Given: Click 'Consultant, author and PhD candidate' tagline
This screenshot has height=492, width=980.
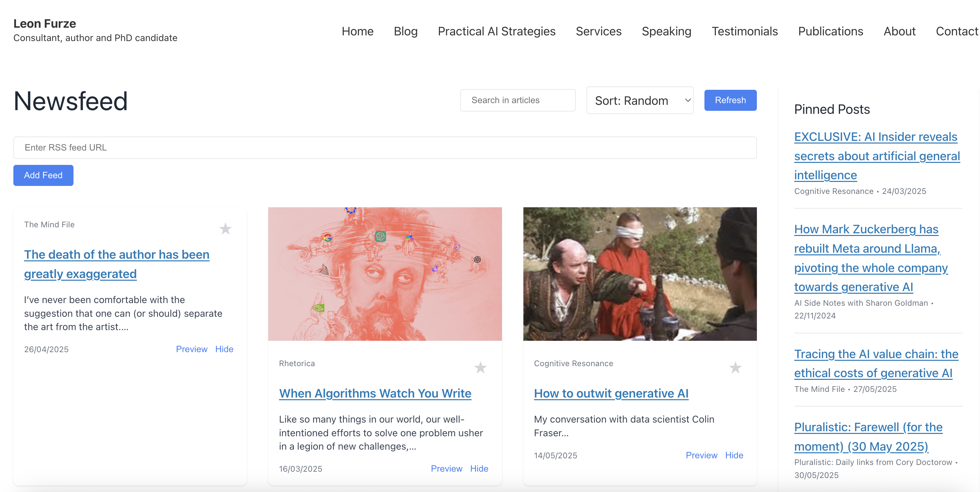Looking at the screenshot, I should [x=96, y=38].
